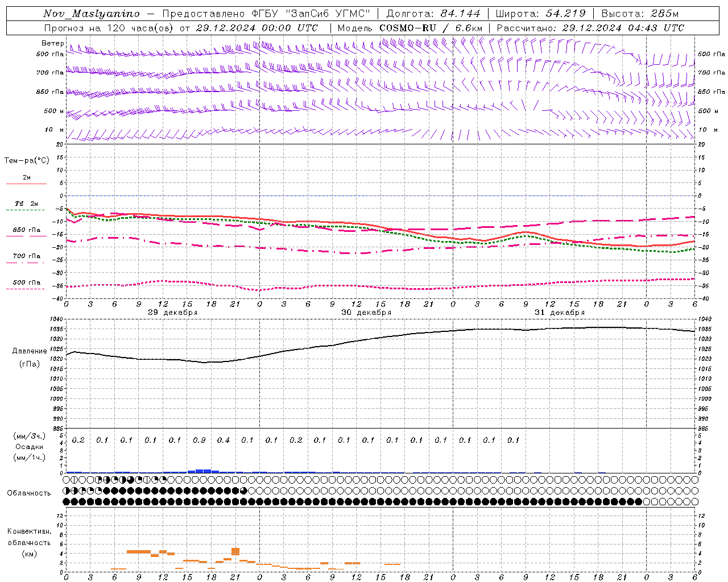Screen dimensions: 728x582
Task: Click the 30 декабря date label
Action: 366,313
